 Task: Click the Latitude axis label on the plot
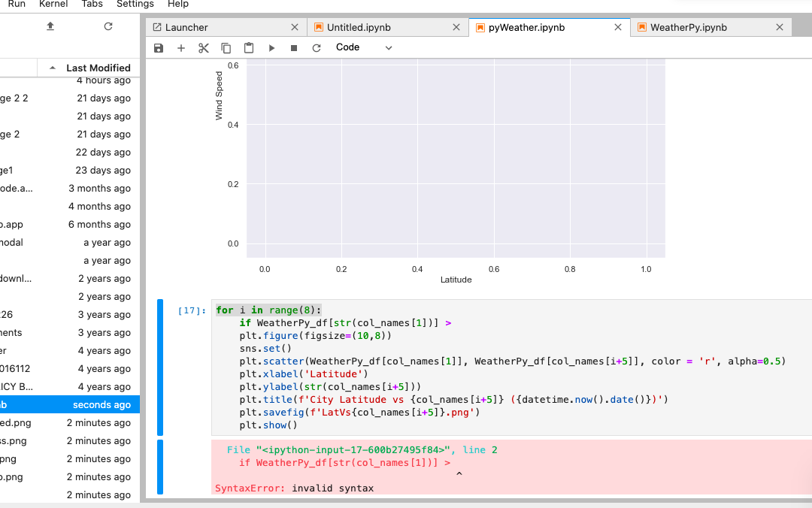456,280
